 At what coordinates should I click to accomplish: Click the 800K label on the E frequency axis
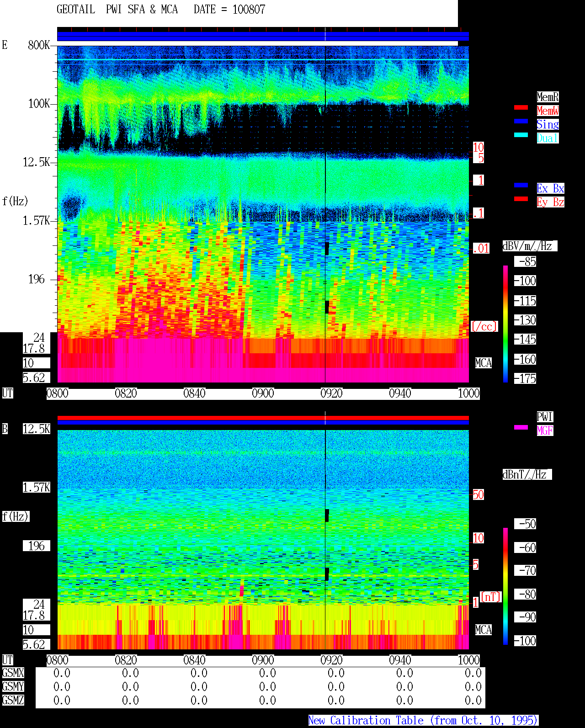[x=39, y=45]
